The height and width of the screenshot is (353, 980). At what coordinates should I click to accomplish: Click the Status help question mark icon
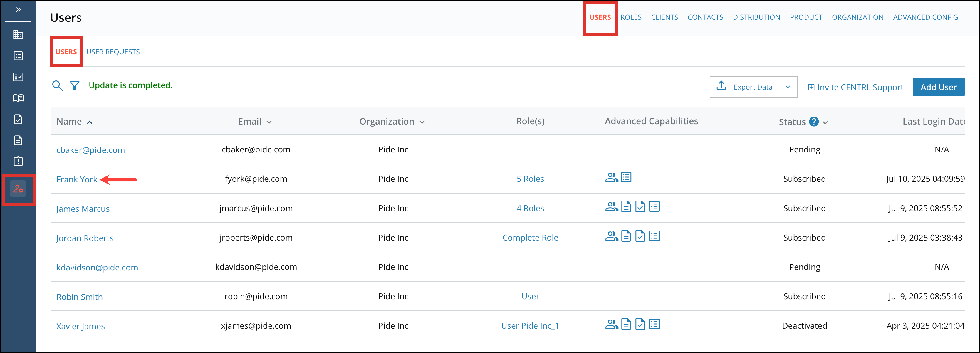813,122
